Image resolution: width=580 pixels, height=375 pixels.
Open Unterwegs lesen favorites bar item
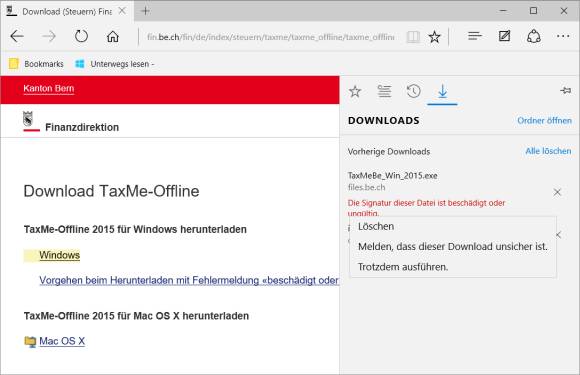point(115,64)
